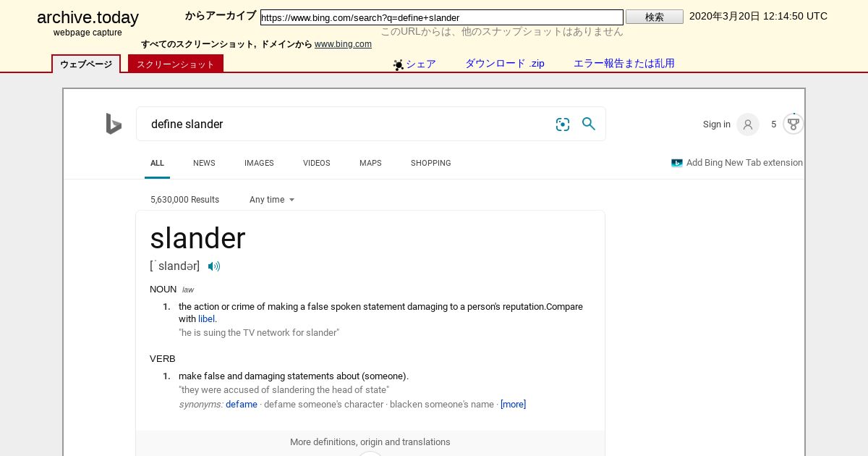
Task: Select the ALL results tab
Action: pyautogui.click(x=157, y=163)
